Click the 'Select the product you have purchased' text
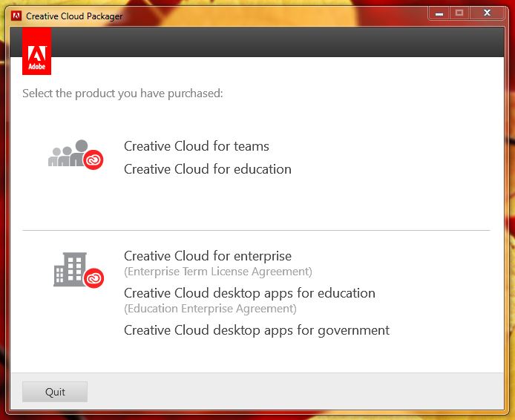 (x=122, y=93)
